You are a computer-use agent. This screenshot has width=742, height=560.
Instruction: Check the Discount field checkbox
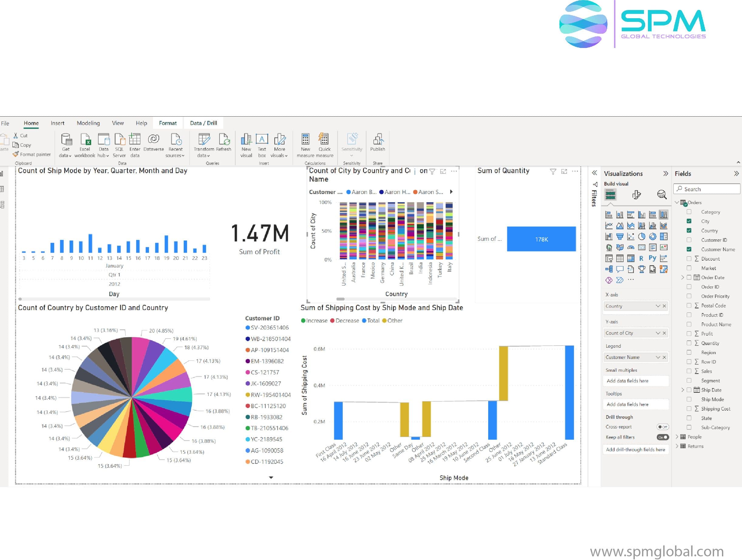[689, 259]
